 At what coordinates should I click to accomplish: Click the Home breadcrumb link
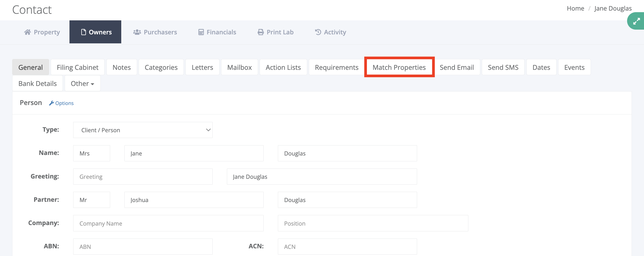point(576,8)
